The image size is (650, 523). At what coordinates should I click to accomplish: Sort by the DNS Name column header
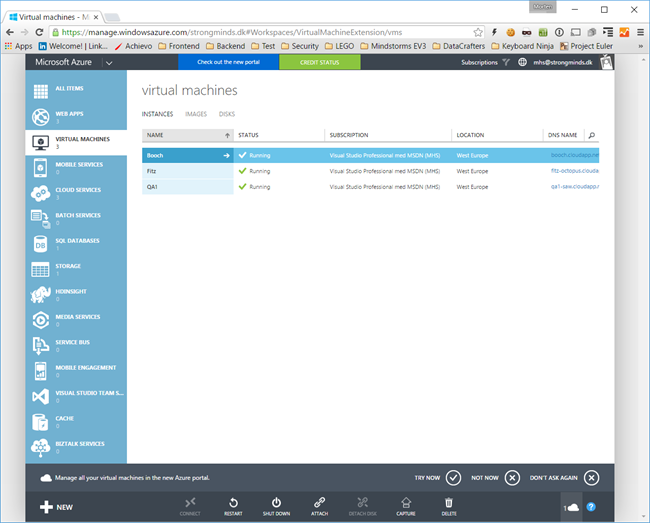point(563,135)
